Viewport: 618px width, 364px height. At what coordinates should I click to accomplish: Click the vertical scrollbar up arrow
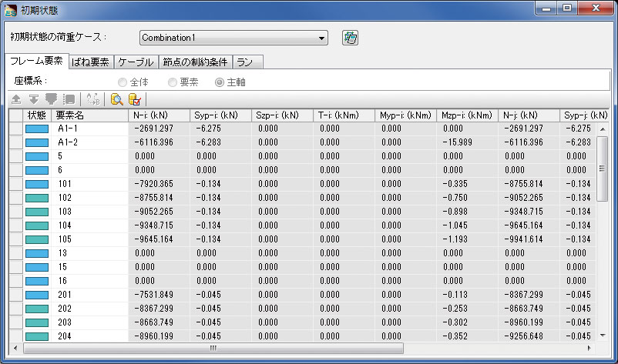click(603, 129)
